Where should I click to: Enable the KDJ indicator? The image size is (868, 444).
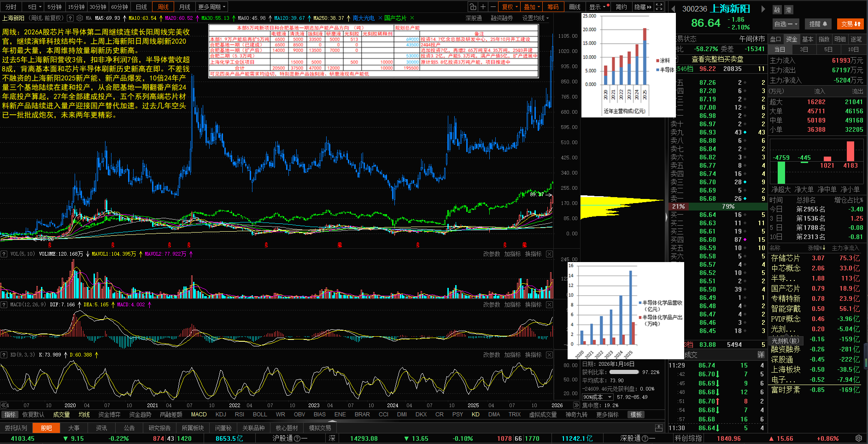tap(221, 415)
